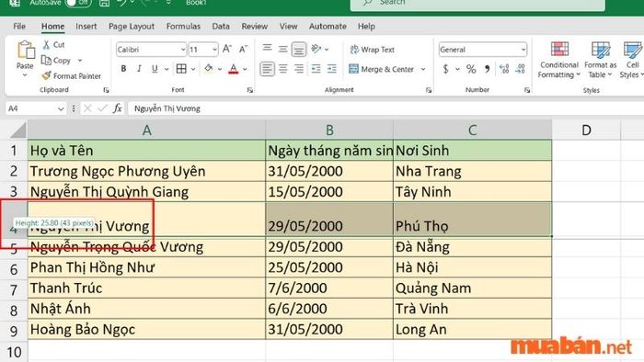Select the cell containing Quảng Nam
The image size is (644, 362).
click(x=472, y=288)
